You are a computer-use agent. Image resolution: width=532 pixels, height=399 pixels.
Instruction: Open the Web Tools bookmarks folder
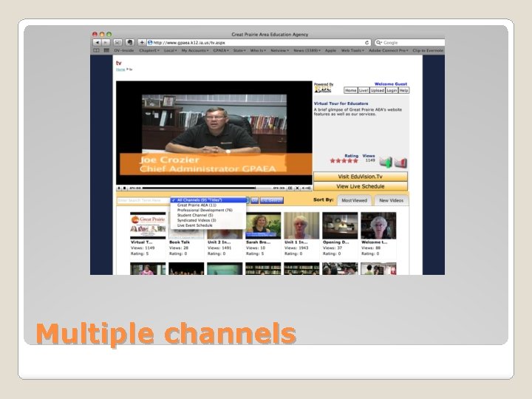pyautogui.click(x=352, y=50)
